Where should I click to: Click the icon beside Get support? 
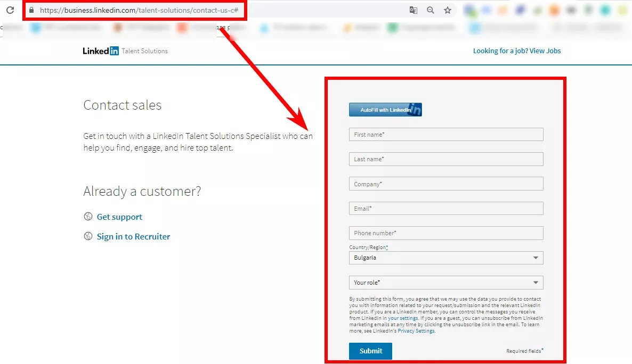click(88, 216)
